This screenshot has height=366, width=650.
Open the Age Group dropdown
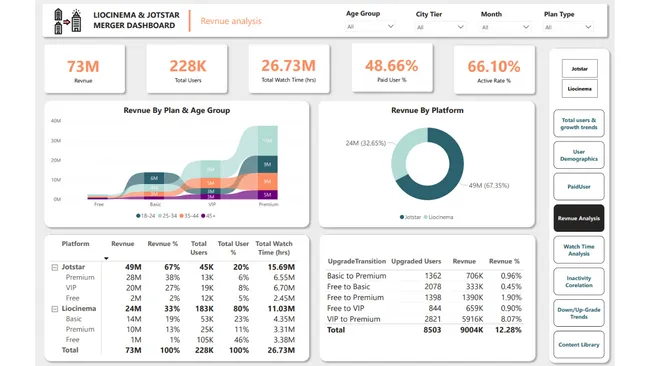click(x=370, y=27)
